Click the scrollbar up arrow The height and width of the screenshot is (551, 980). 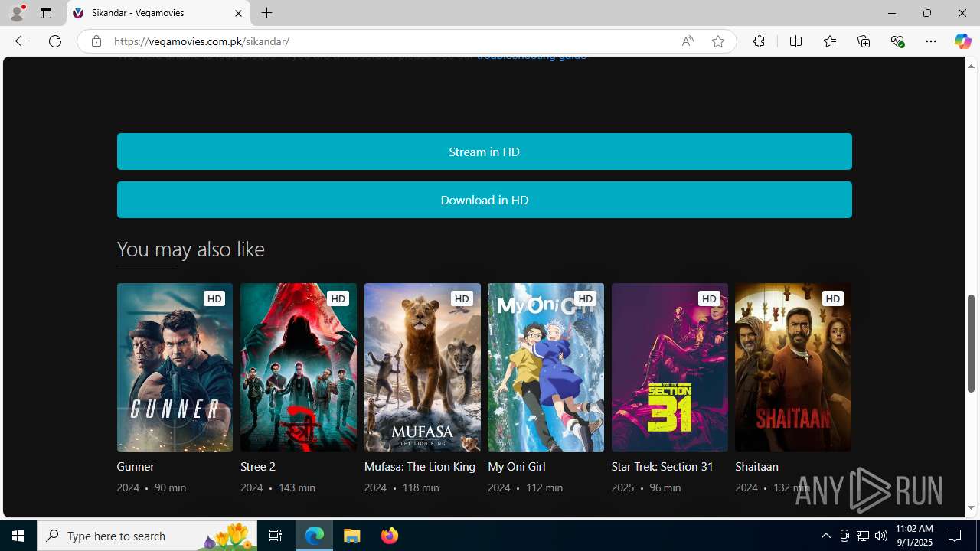point(972,66)
